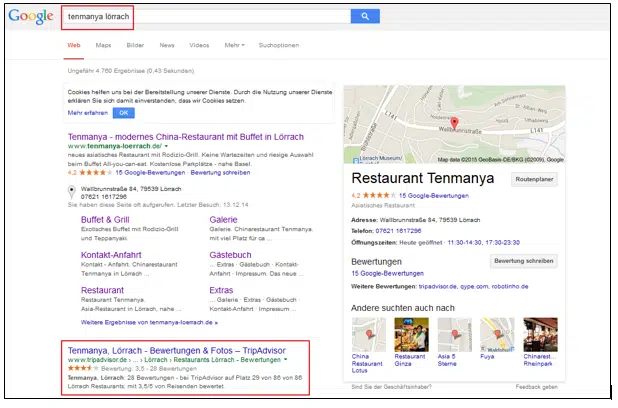
Task: Click the Restaurant Tenmanya panel title
Action: (423, 178)
